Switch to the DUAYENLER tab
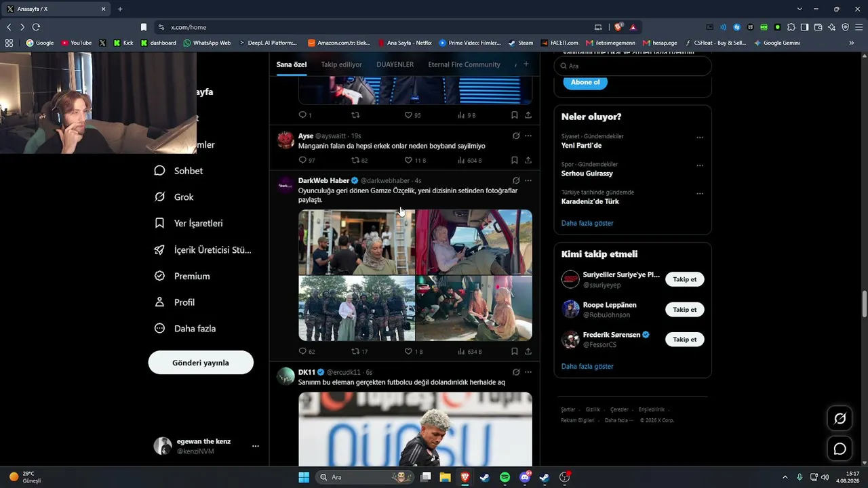This screenshot has height=488, width=868. (x=395, y=64)
